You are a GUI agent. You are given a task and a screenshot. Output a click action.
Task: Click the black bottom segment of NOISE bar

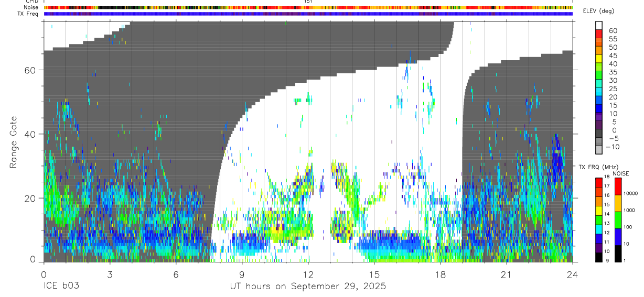click(x=618, y=254)
